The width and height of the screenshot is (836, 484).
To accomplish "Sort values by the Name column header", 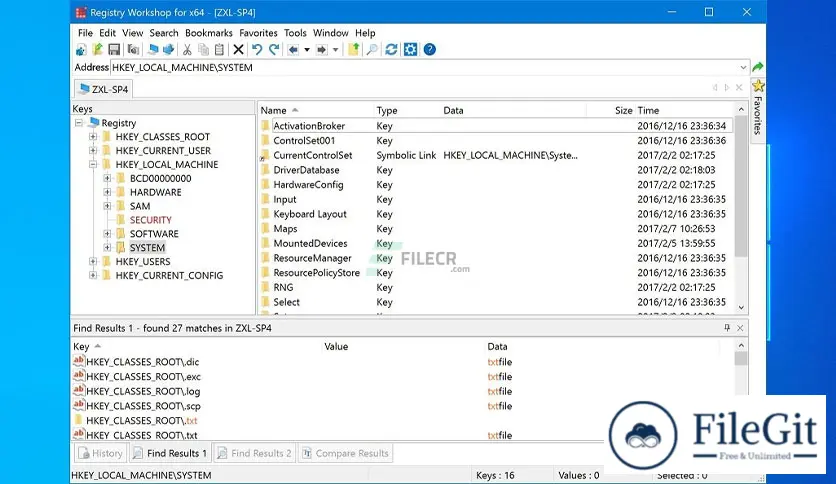I will 315,110.
